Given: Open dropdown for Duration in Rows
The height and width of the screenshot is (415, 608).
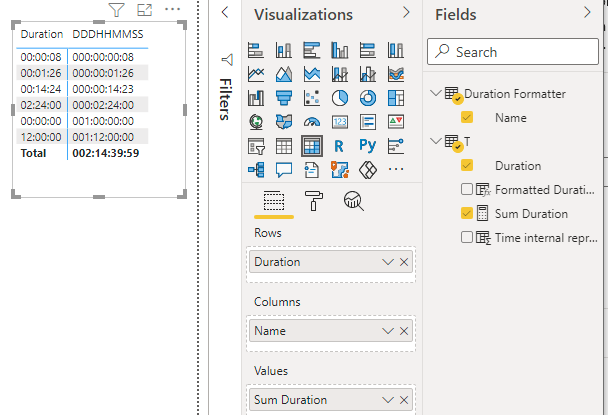Looking at the screenshot, I should [388, 262].
